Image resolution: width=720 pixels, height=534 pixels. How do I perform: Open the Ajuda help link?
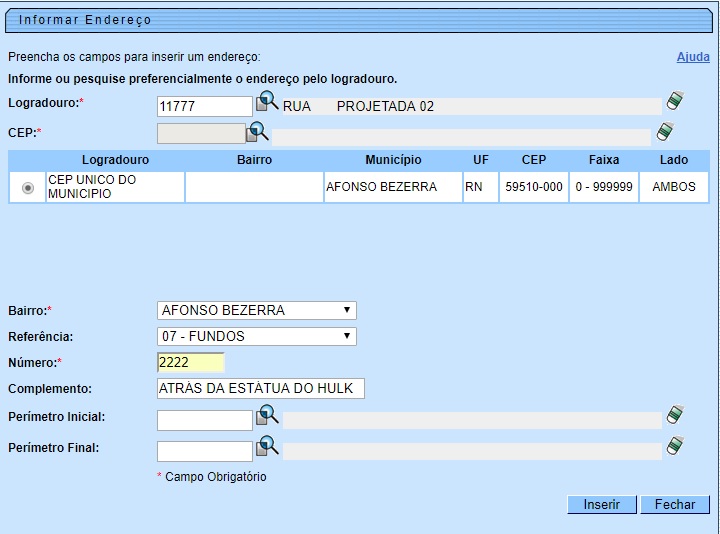click(693, 57)
